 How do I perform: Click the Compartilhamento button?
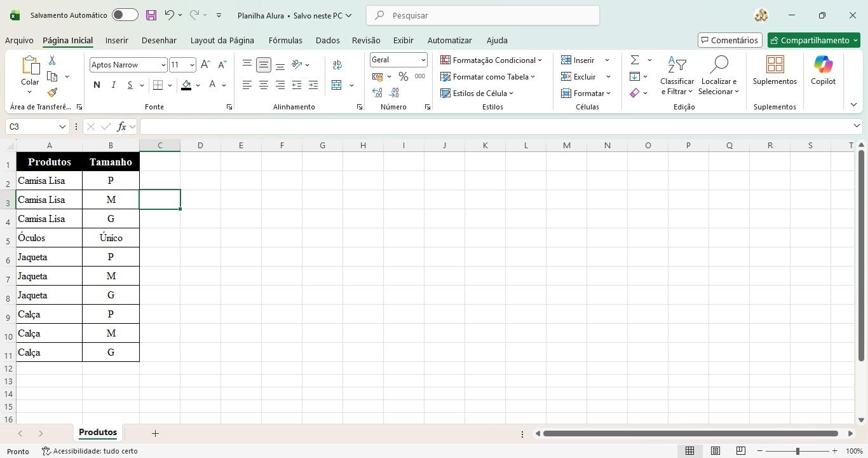[814, 40]
